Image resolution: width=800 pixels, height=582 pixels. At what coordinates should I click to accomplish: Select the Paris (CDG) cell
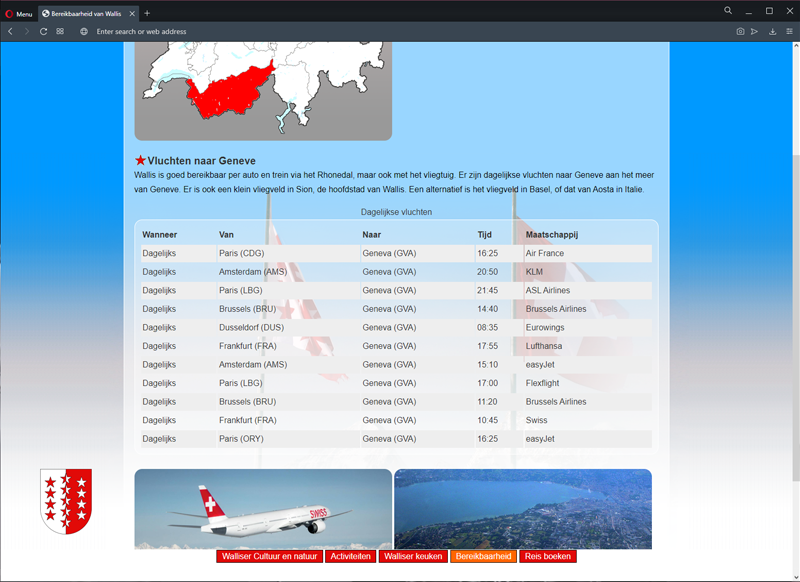(x=289, y=254)
